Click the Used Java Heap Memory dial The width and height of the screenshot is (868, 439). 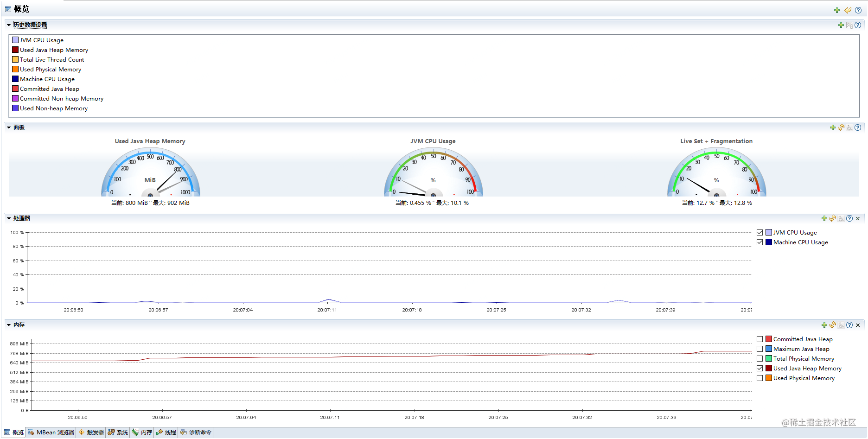150,172
